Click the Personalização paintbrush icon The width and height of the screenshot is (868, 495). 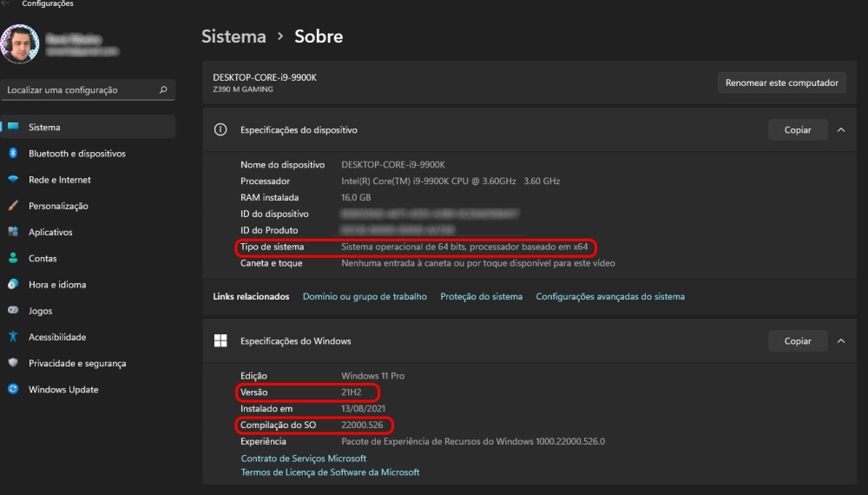(13, 206)
